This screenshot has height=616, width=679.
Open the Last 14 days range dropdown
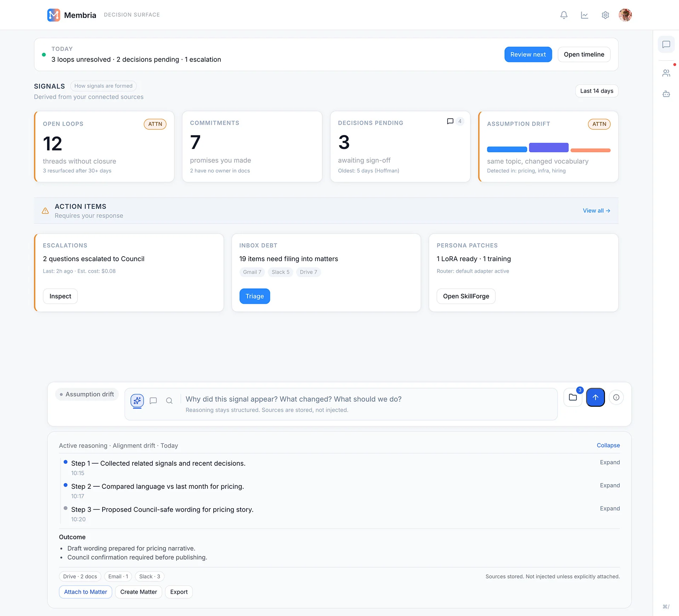pyautogui.click(x=596, y=91)
